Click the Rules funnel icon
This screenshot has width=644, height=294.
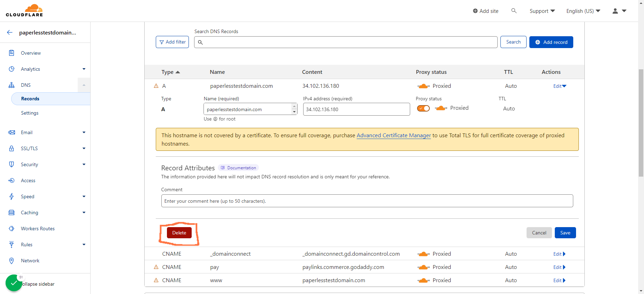click(x=11, y=245)
